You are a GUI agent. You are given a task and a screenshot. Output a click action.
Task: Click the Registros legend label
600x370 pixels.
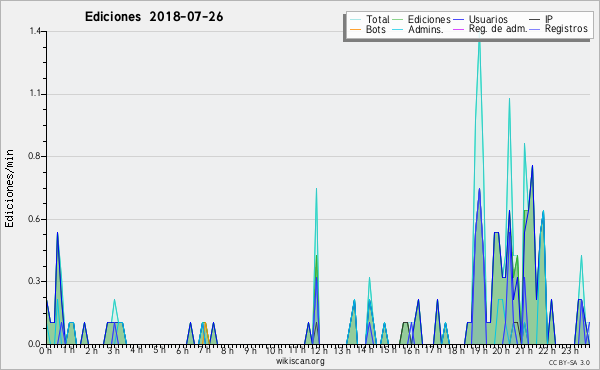[x=566, y=29]
